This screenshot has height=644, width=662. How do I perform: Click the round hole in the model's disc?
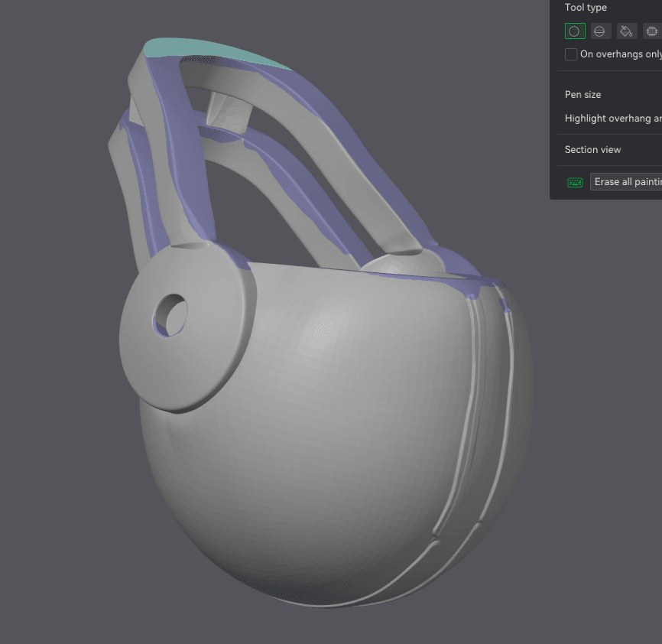tap(170, 316)
